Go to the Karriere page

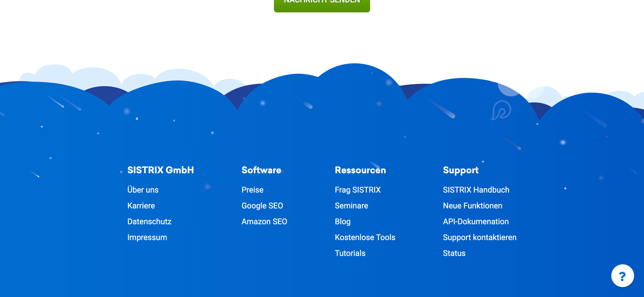click(141, 206)
